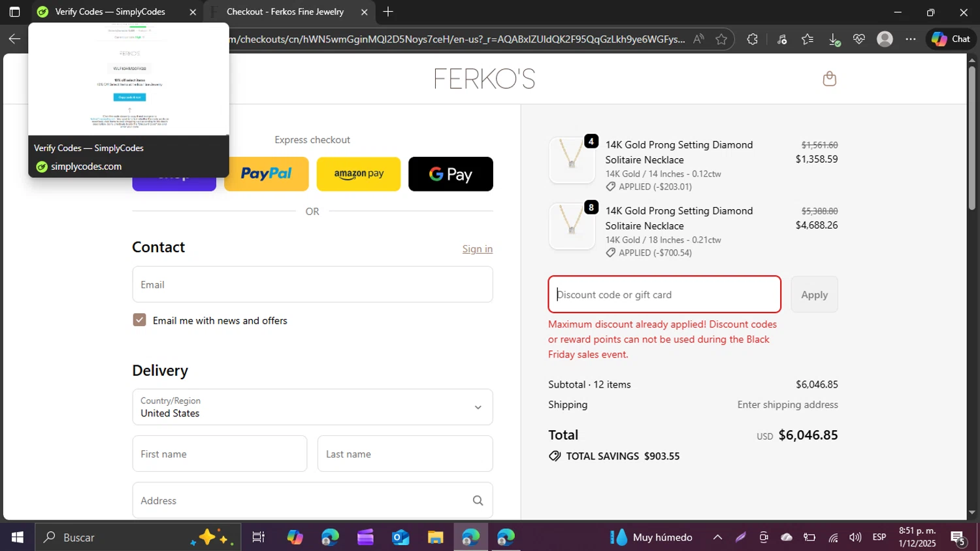The height and width of the screenshot is (551, 980).
Task: Switch to Verify Codes — SimplyCodes tab
Action: tap(110, 12)
